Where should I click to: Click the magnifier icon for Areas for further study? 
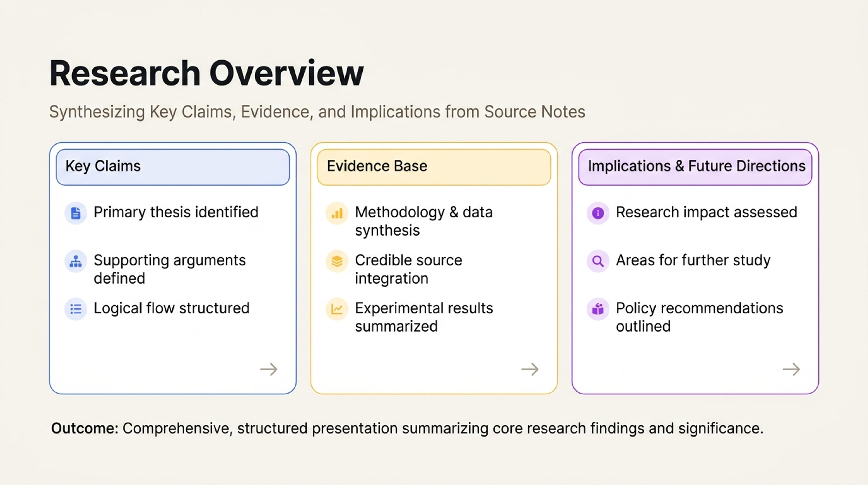point(598,261)
